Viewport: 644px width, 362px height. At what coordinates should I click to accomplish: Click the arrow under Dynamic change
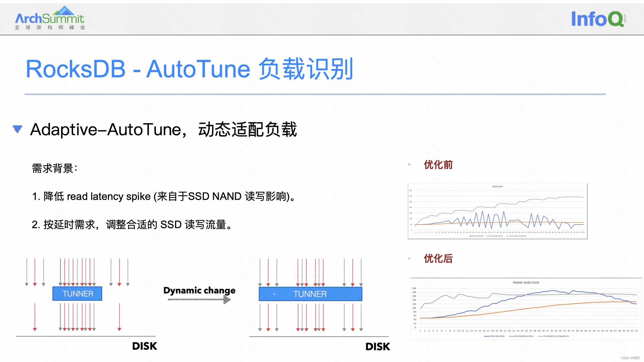(x=200, y=299)
